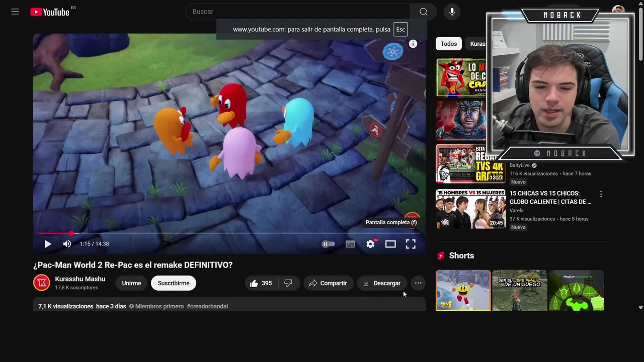Screen dimensions: 644x362
Task: Dislike the video
Action: 288,283
